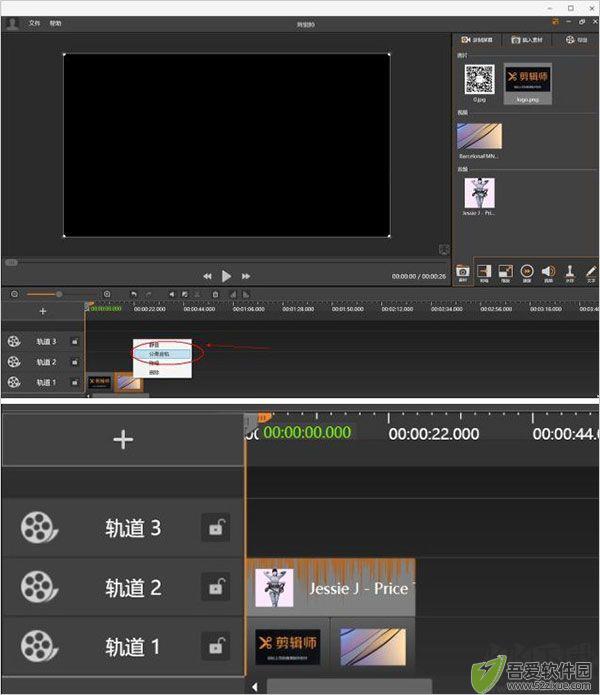Click the zoom-in magnifier next to slider
The height and width of the screenshot is (695, 600).
[107, 294]
